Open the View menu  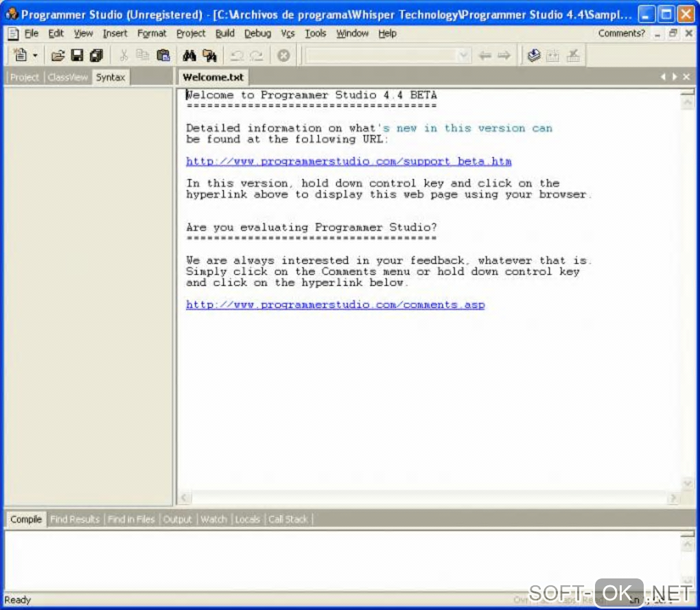pyautogui.click(x=84, y=34)
